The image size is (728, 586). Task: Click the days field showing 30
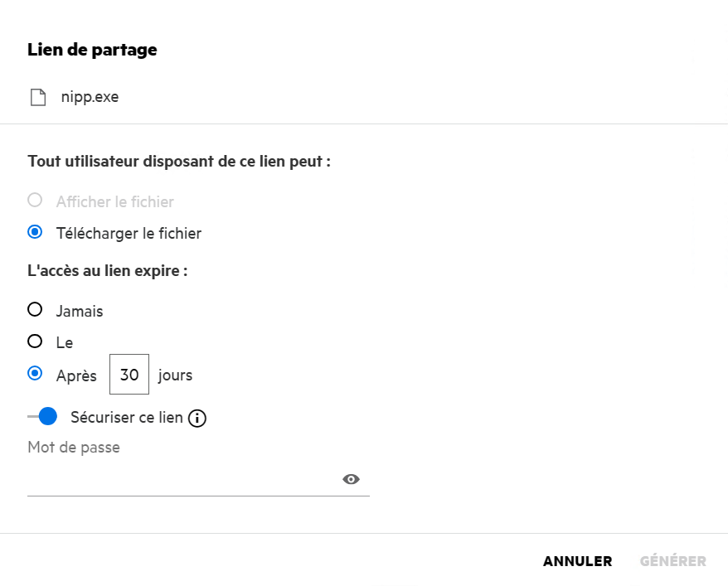129,375
